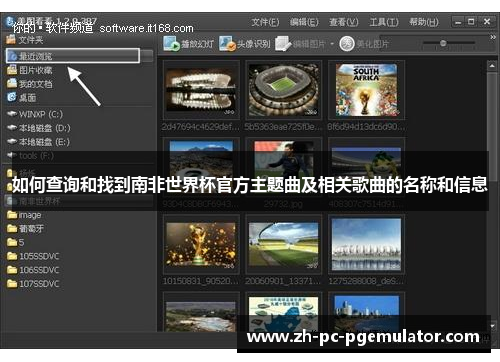Select 最近浏览 in the folder sidebar
Image resolution: width=500 pixels, height=362 pixels.
click(x=73, y=56)
